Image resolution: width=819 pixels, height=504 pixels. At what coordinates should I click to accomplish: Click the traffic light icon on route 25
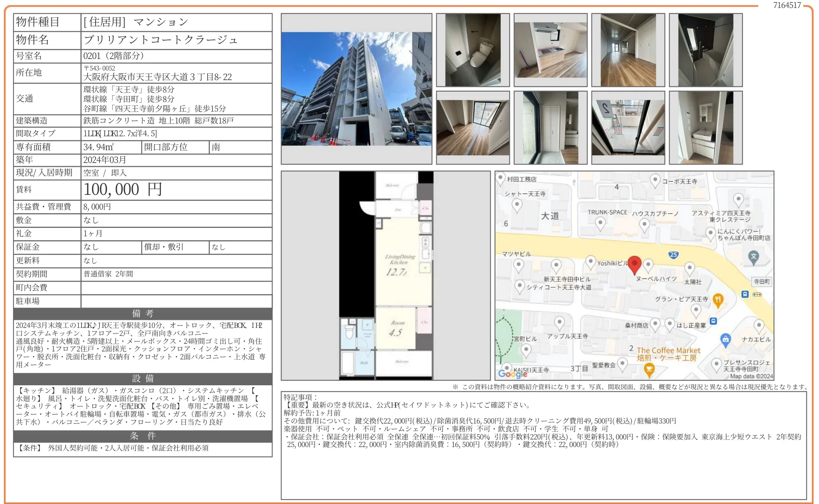coord(756,294)
